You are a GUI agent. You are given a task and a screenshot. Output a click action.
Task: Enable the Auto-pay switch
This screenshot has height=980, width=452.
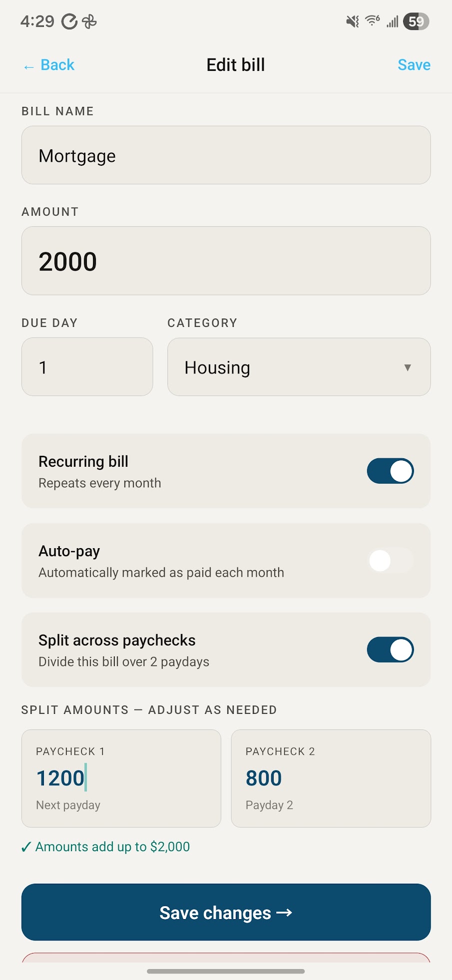[390, 561]
